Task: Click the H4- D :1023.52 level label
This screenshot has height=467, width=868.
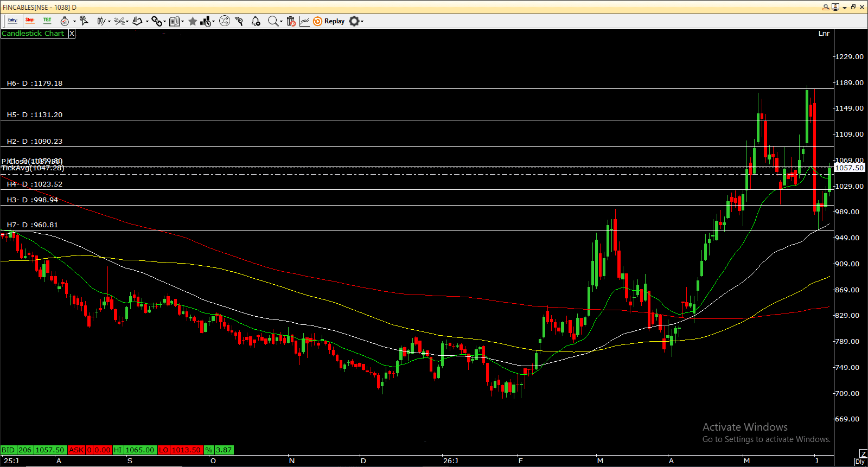Action: 35,184
